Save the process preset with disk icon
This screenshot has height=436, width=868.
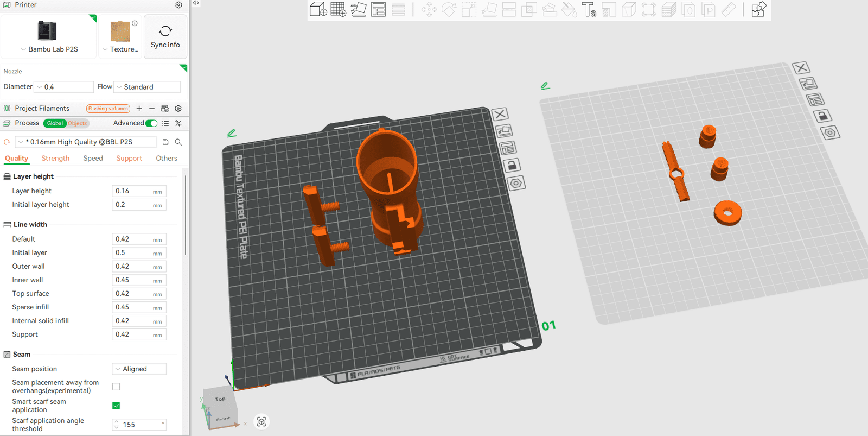165,142
